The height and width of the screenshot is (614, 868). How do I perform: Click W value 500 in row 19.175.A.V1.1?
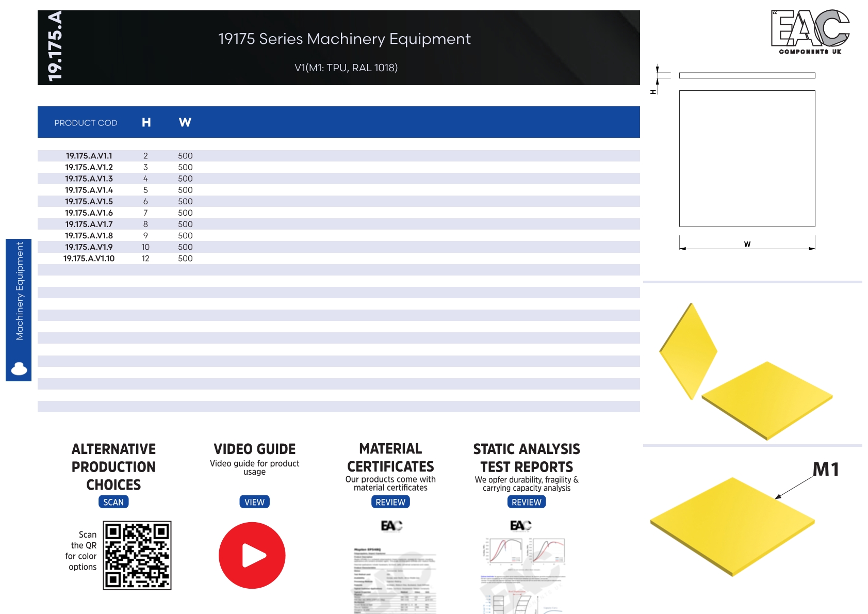pos(185,156)
